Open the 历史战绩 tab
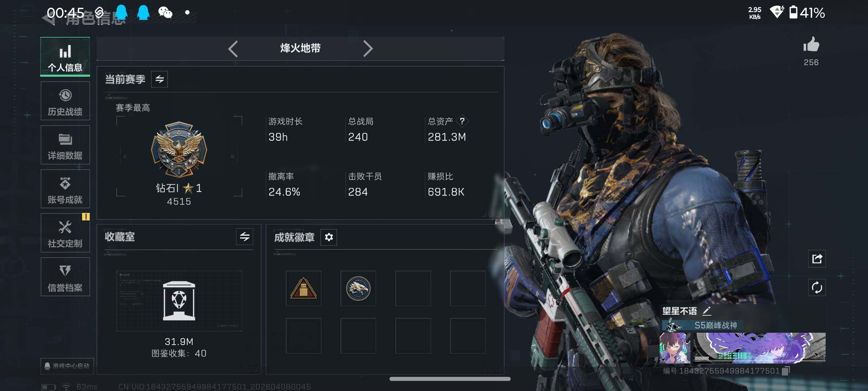The width and height of the screenshot is (868, 391). click(65, 101)
